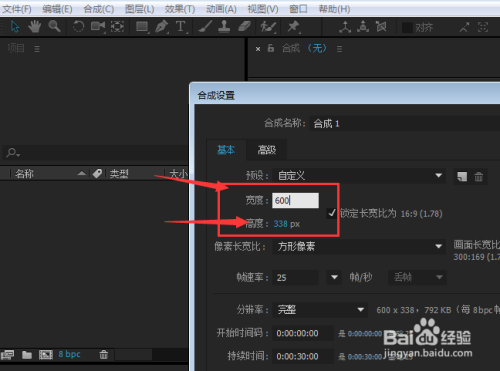
Task: Select the Horizontal Type tool
Action: tap(181, 27)
